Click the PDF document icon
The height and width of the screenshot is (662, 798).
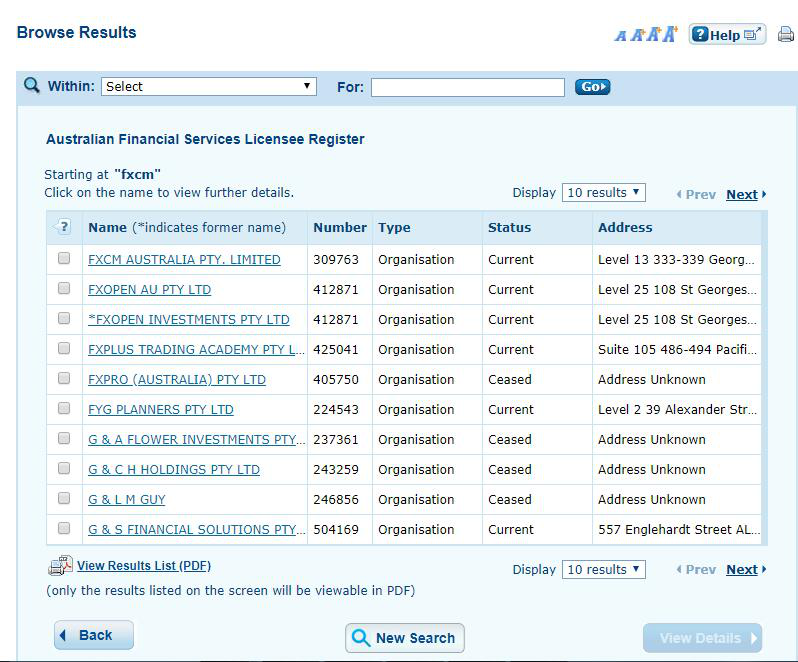(x=61, y=565)
